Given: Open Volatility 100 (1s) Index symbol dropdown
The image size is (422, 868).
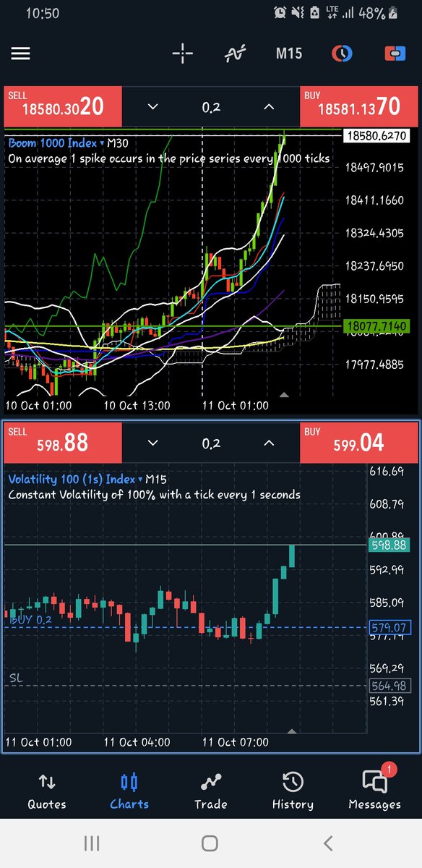Looking at the screenshot, I should click(x=76, y=479).
